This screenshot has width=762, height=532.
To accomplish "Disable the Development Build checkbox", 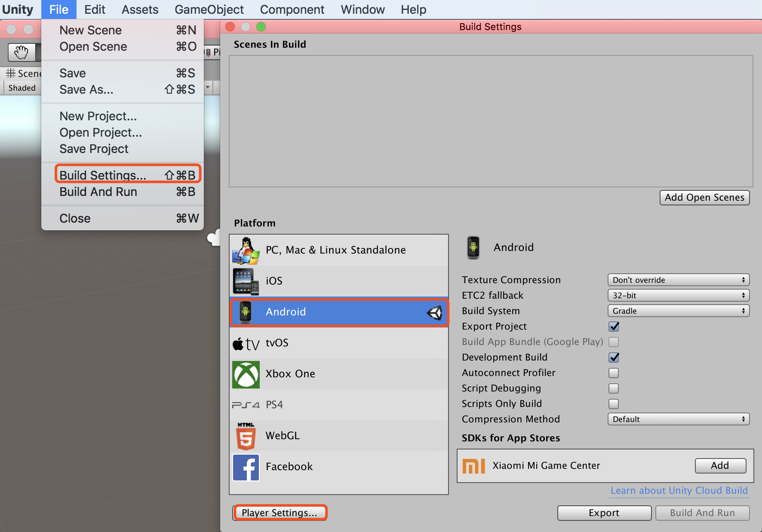I will pos(614,358).
